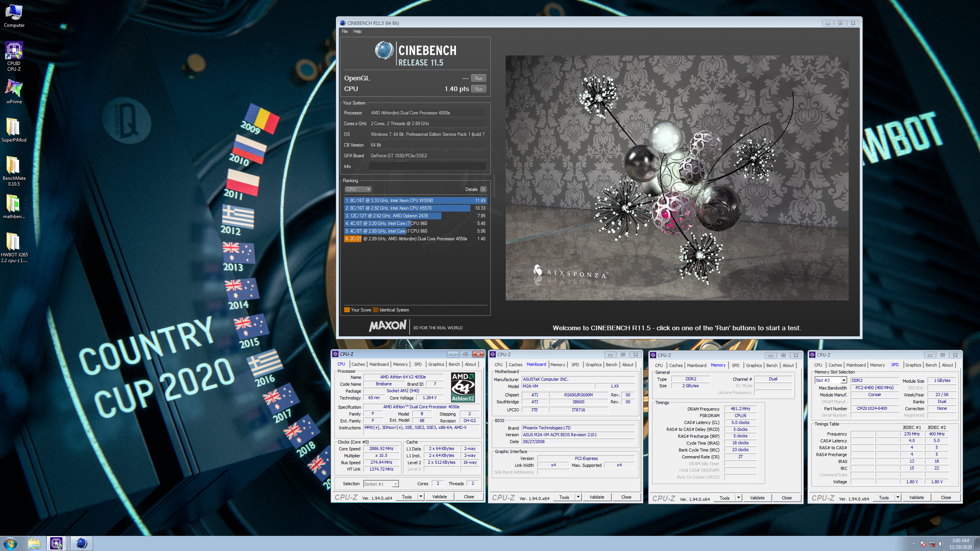This screenshot has width=980, height=551.
Task: Open File Explorer from the taskbar
Action: 34,543
